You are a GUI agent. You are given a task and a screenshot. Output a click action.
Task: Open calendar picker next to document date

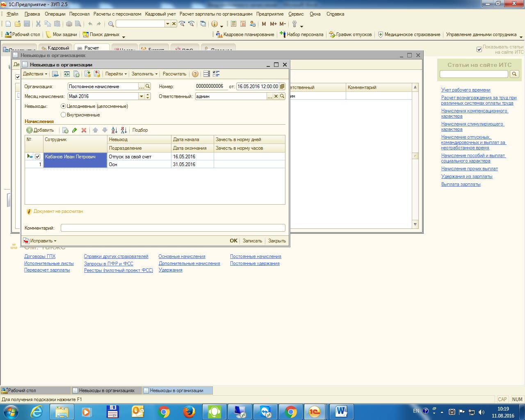click(282, 87)
